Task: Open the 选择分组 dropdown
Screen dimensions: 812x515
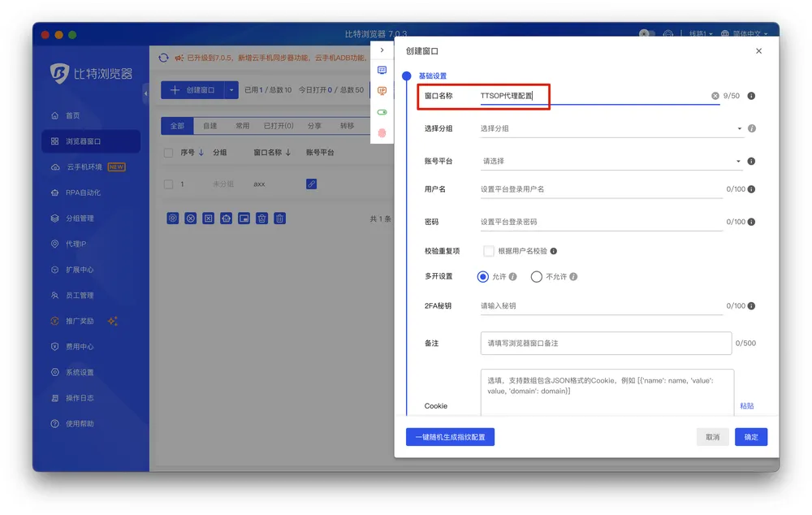Action: click(611, 128)
